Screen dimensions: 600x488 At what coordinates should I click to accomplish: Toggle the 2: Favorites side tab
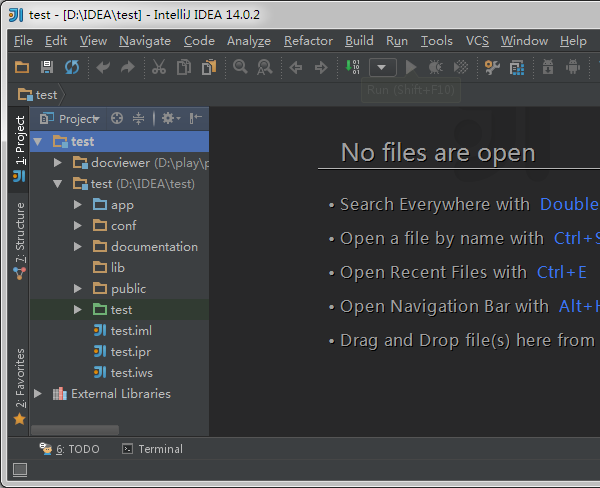(19, 386)
